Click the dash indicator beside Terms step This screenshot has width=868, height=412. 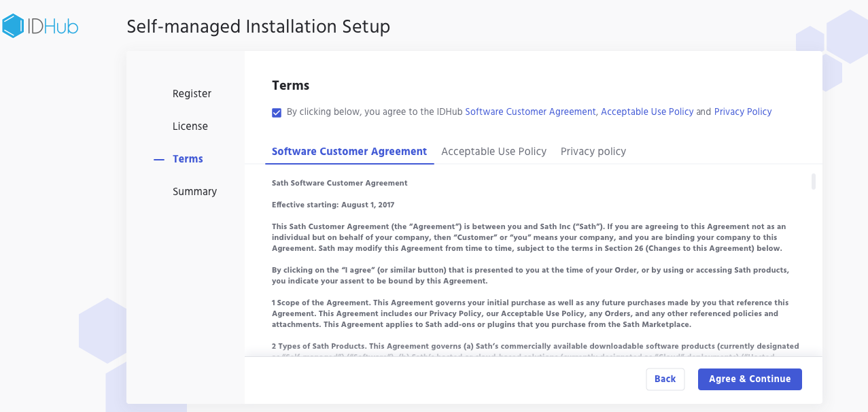159,160
